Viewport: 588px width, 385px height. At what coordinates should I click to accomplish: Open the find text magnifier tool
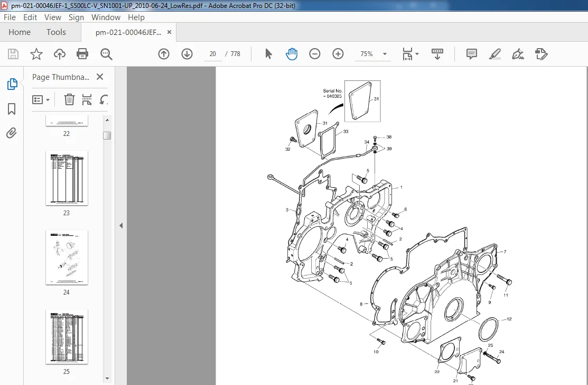(106, 54)
